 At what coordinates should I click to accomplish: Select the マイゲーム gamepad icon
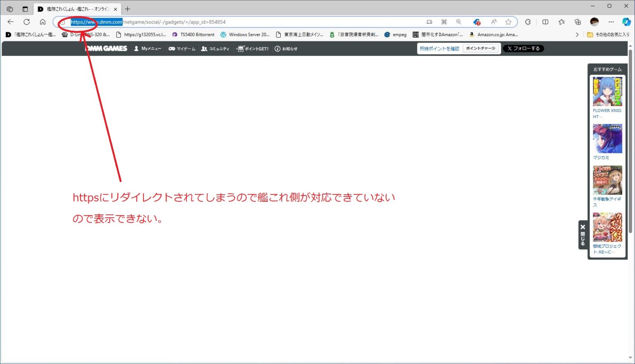(172, 48)
